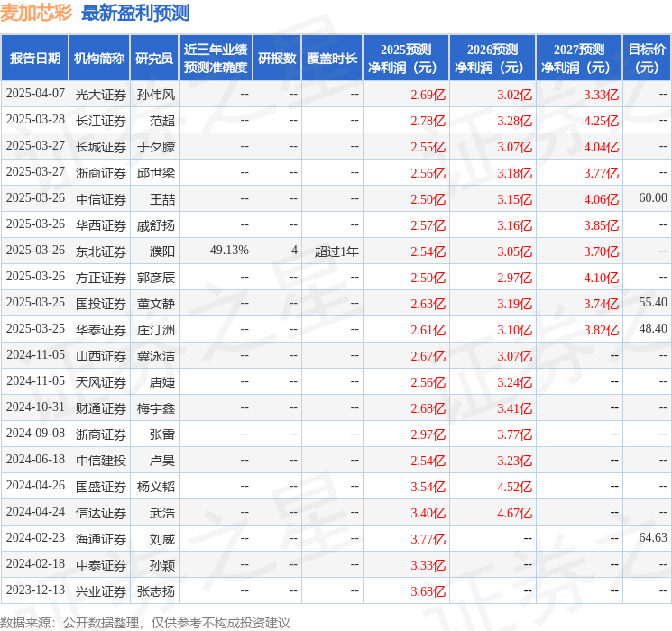
Task: Click the 报告日期 column header
Action: click(34, 59)
